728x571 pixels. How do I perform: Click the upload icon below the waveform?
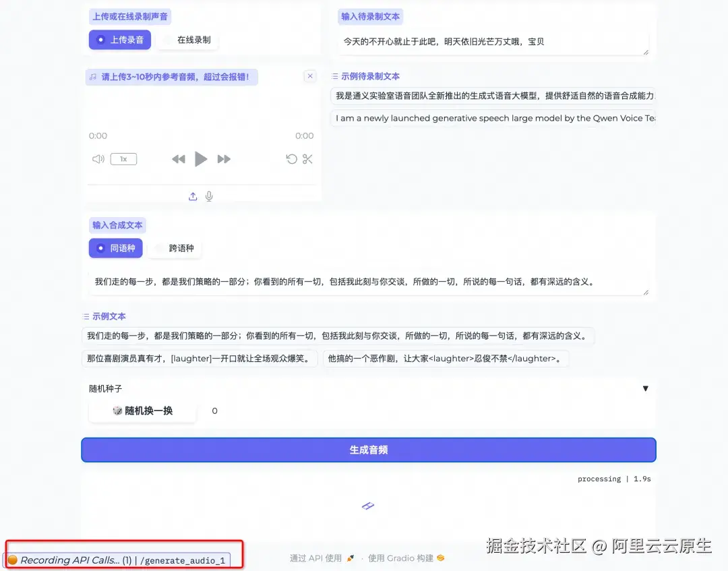[x=193, y=196]
